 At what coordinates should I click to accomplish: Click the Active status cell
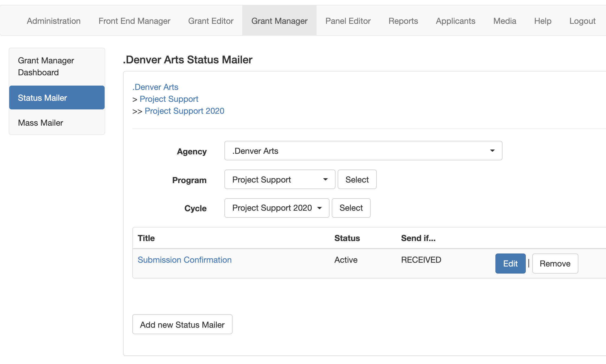coord(346,260)
